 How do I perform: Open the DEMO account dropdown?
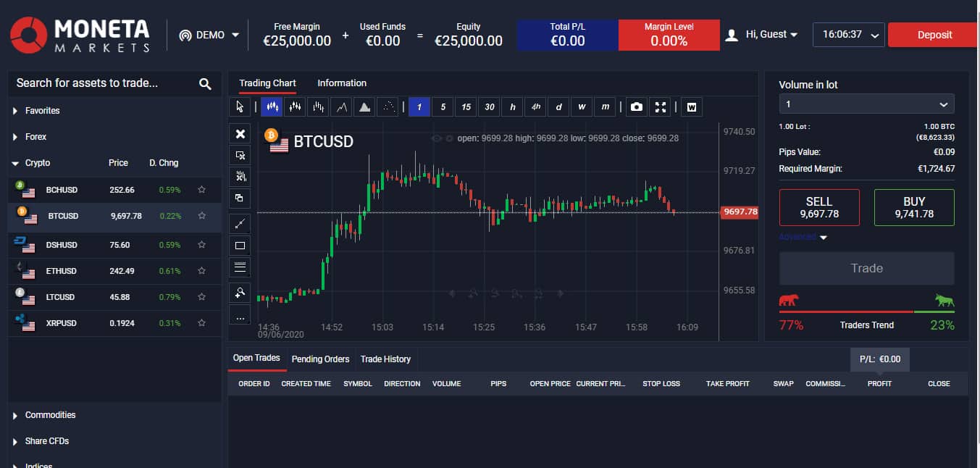coord(209,35)
